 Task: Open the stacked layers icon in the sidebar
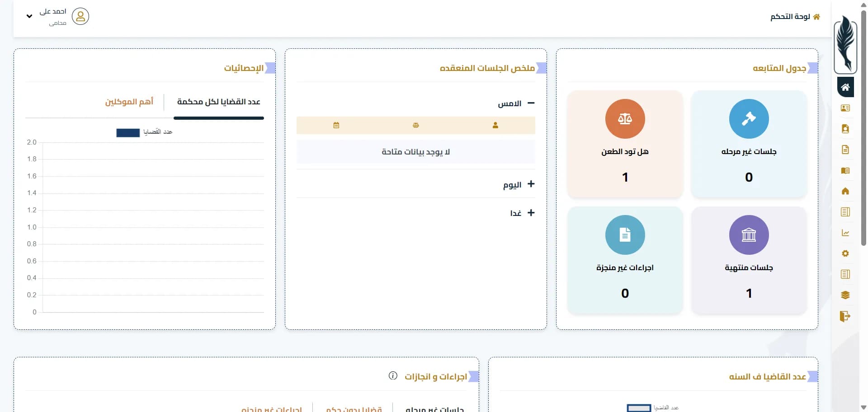click(x=845, y=295)
